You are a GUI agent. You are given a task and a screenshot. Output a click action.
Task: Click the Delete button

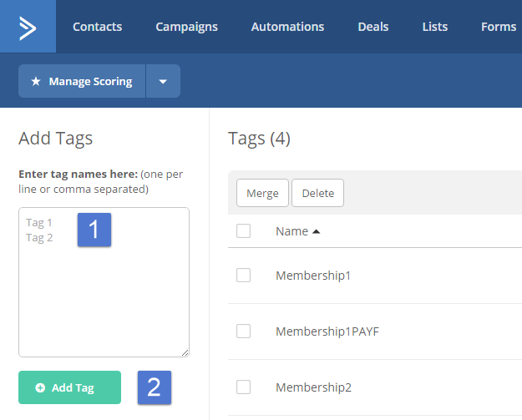(318, 193)
